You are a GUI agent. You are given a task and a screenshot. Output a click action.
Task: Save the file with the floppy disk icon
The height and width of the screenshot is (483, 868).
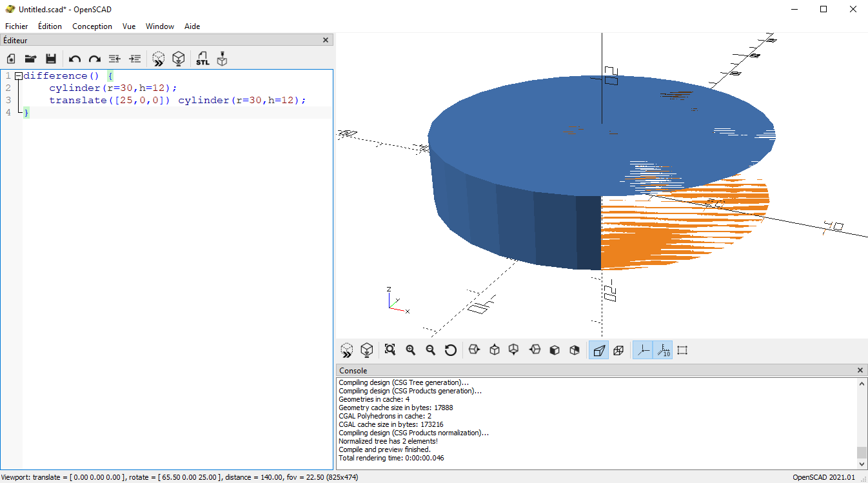(x=51, y=59)
